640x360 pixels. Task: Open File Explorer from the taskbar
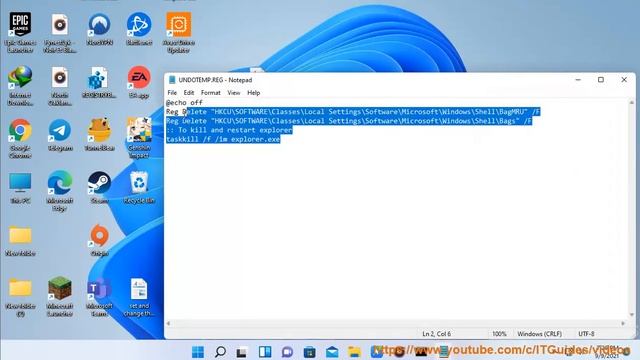[354, 351]
